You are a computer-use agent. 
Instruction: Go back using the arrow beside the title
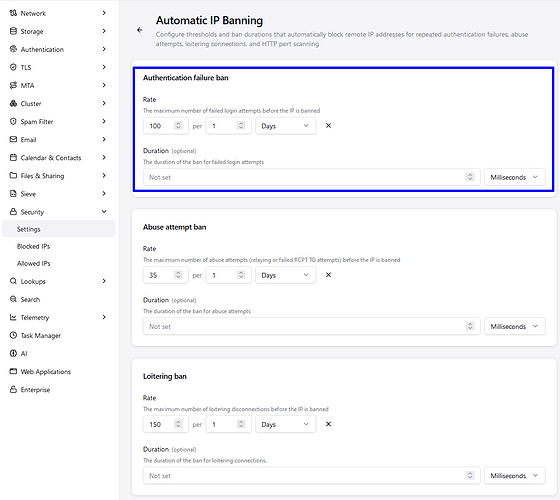coord(140,30)
